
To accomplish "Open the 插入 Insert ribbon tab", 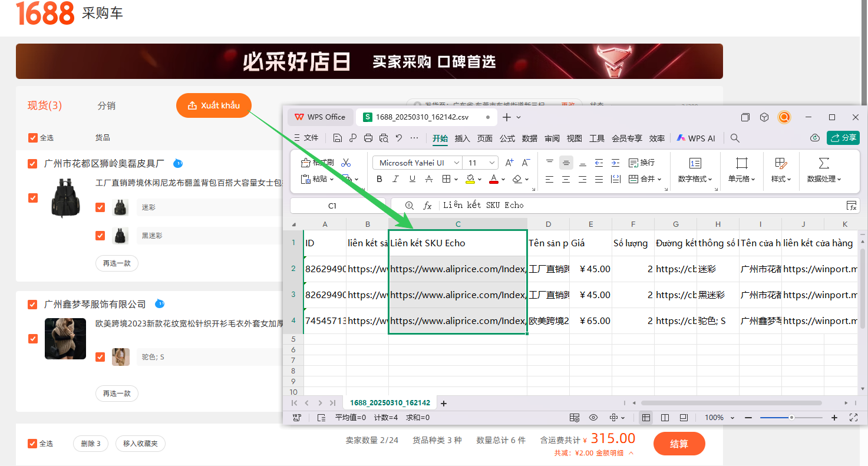I will (x=463, y=138).
